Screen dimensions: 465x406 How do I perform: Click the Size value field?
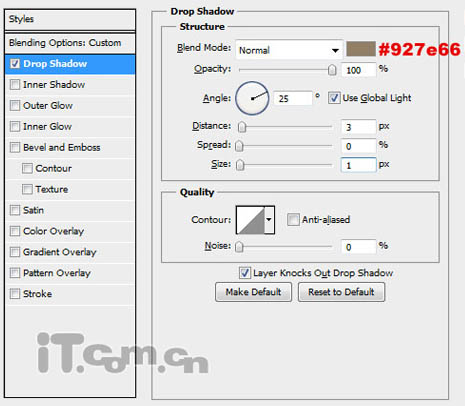tap(359, 165)
